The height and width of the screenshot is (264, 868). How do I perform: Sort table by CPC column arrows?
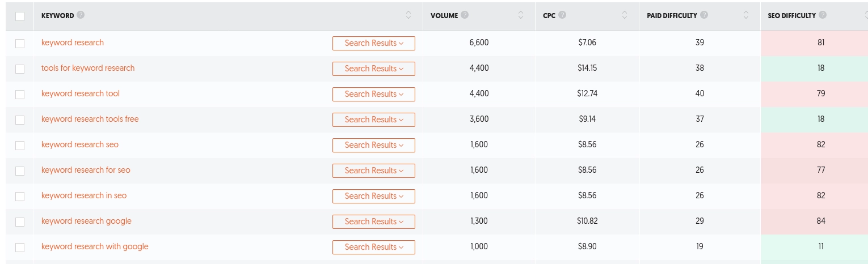click(625, 15)
